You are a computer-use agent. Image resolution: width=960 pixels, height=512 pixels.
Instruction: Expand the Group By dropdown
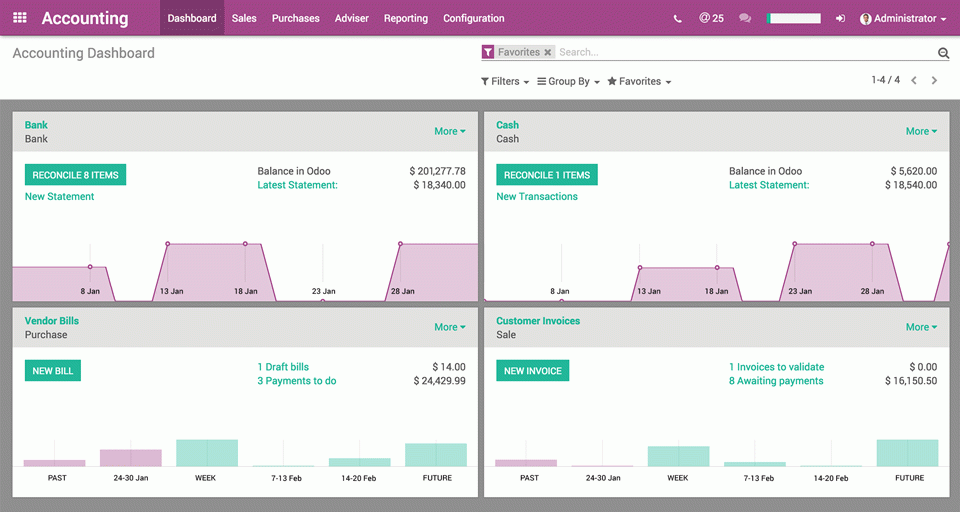(568, 81)
